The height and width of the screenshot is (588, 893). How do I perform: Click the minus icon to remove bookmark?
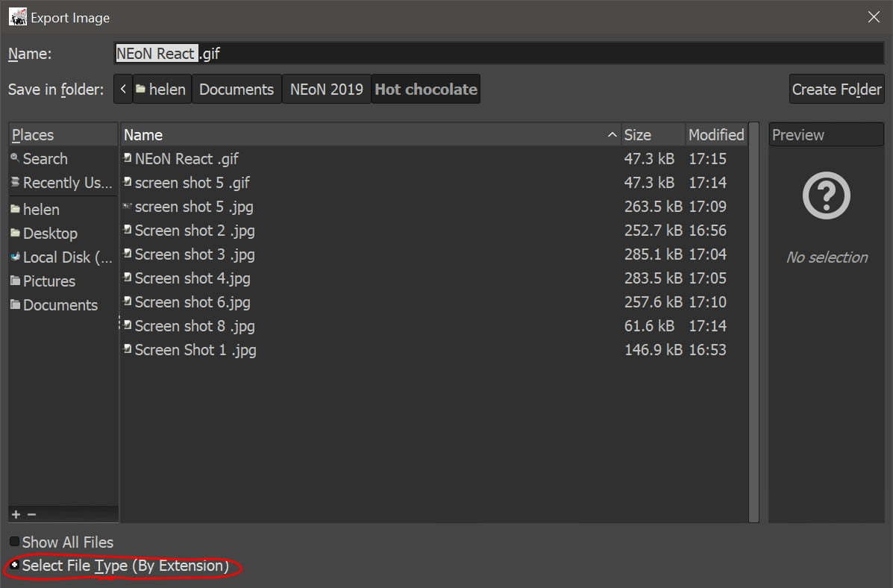pos(31,514)
